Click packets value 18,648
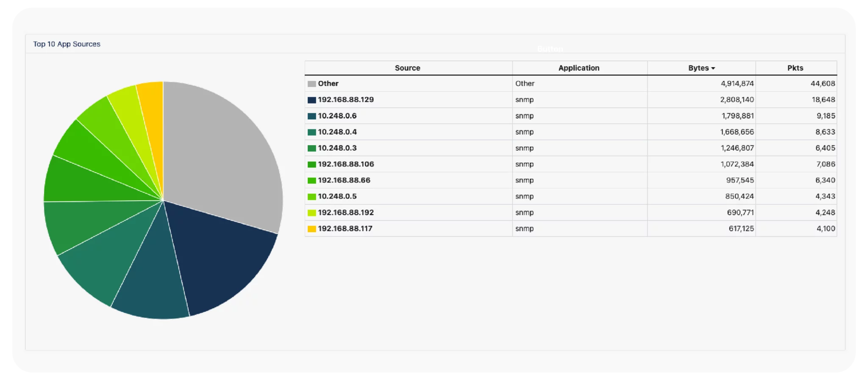868x378 pixels. pyautogui.click(x=823, y=100)
